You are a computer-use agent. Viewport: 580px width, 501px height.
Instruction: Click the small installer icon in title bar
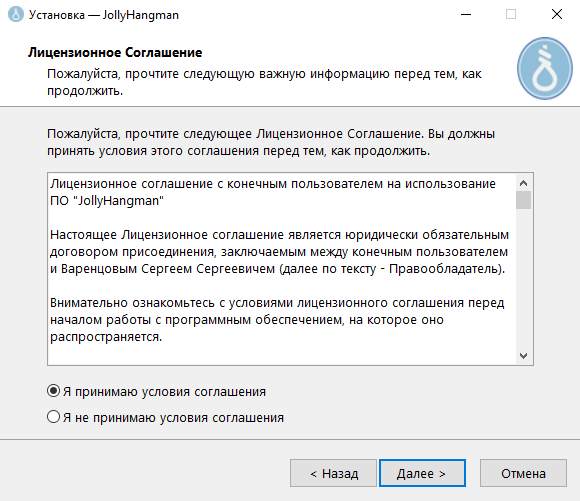click(x=16, y=14)
